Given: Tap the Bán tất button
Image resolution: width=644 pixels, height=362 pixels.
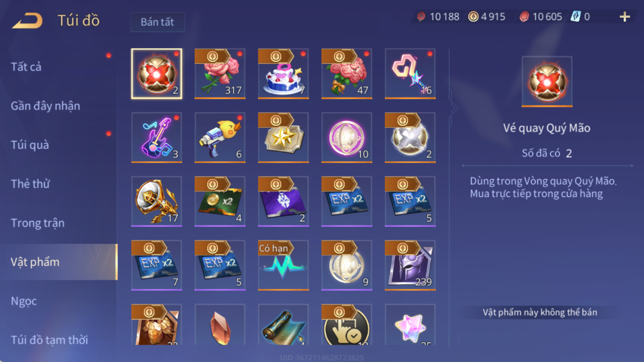Looking at the screenshot, I should tap(157, 22).
